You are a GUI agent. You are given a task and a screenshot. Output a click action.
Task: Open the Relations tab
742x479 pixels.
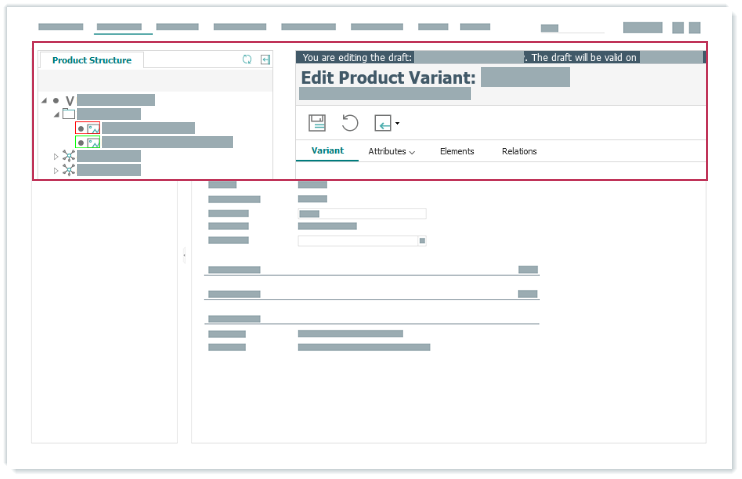[x=519, y=151]
